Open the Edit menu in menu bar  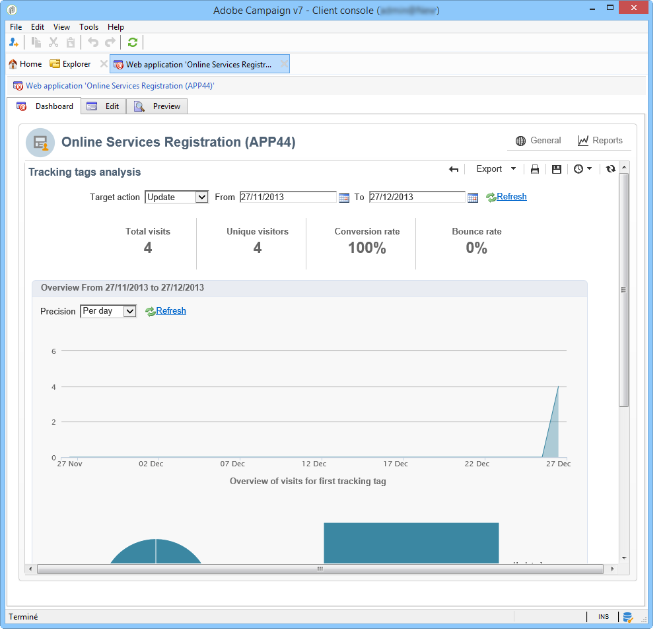[x=38, y=26]
